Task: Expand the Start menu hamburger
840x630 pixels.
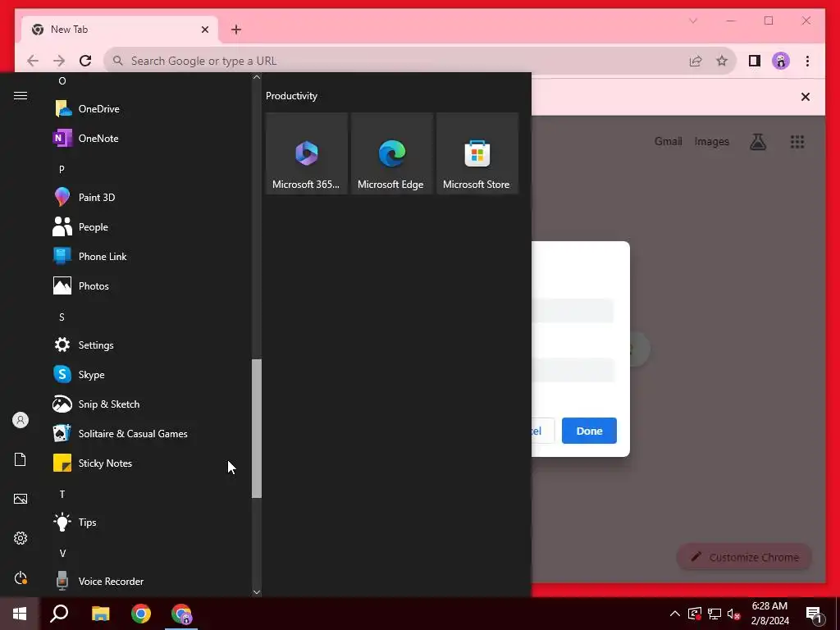Action: 21,96
